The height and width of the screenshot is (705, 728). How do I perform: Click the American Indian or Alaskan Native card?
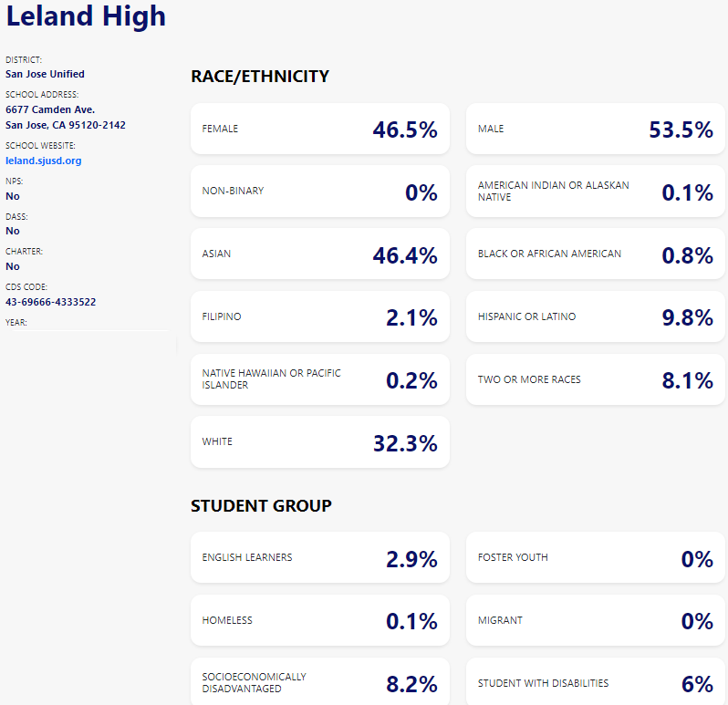tap(595, 192)
